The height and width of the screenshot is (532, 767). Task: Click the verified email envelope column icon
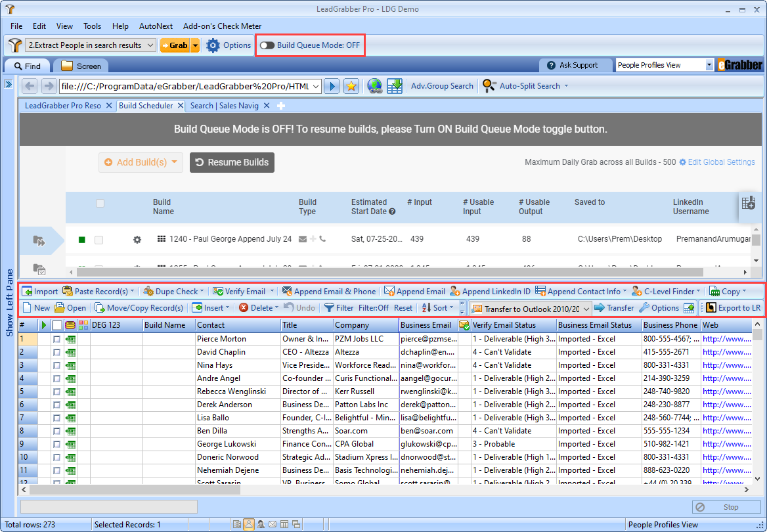(464, 325)
